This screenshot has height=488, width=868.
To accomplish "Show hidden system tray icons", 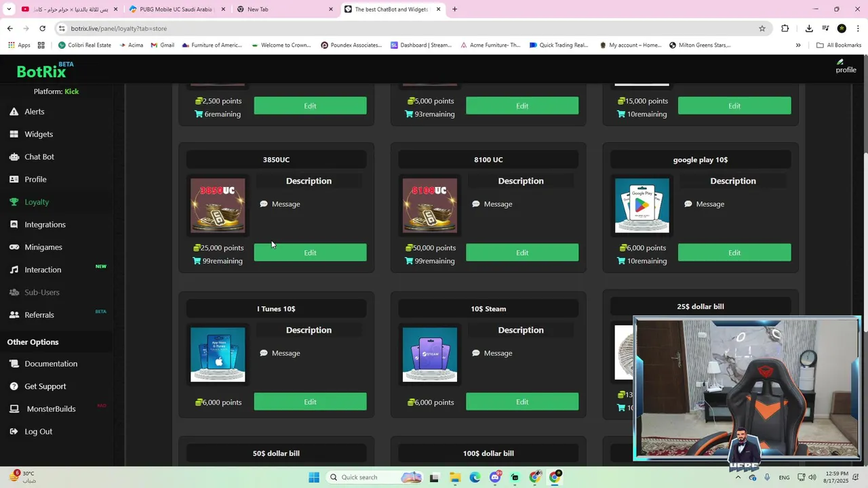I will (x=738, y=477).
